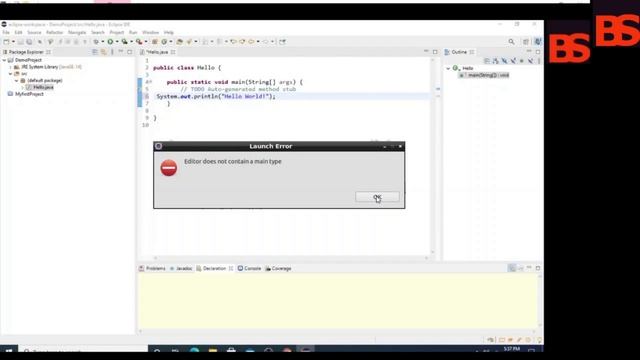Screen dimensions: 640x360
Task: Open Package Explorer view menu icon
Action: coord(112,52)
